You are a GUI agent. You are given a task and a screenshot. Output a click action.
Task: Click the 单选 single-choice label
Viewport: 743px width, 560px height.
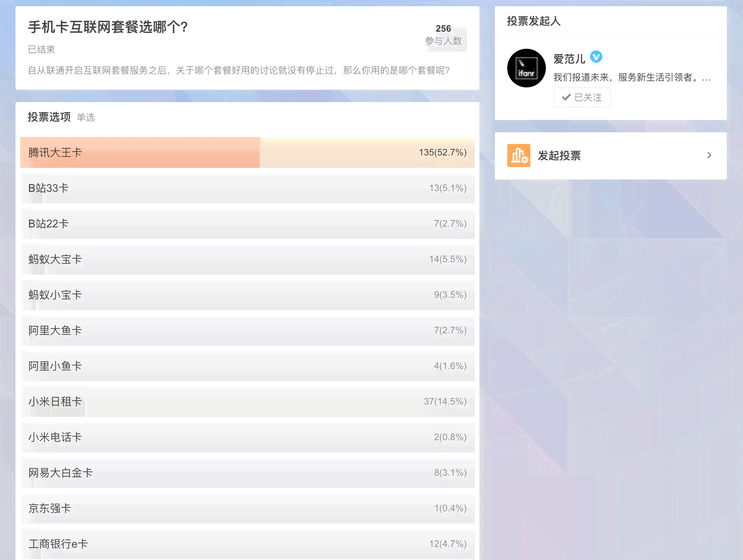85,118
